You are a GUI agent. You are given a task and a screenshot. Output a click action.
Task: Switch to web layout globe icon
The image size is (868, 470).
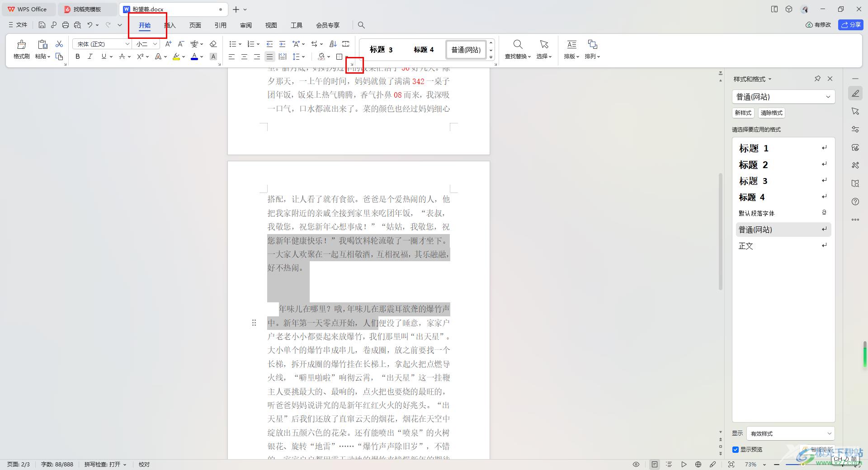(698, 464)
